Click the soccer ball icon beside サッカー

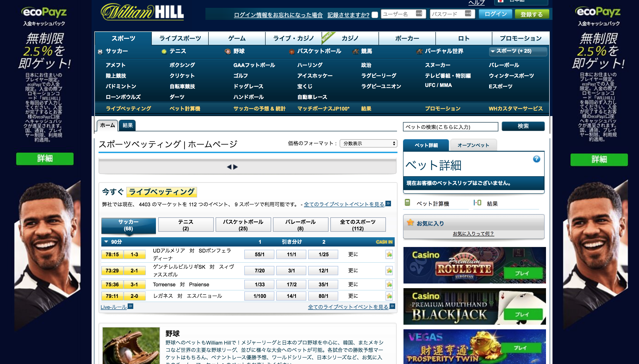pyautogui.click(x=100, y=52)
